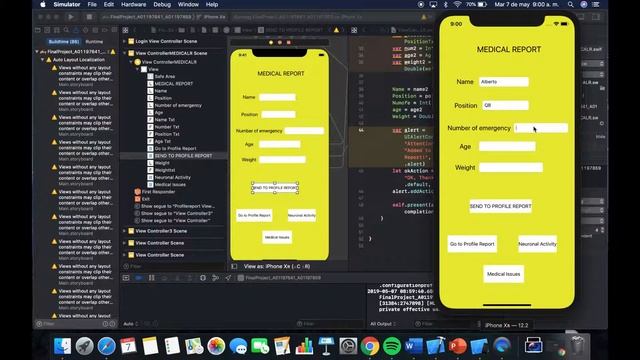This screenshot has height=360, width=640.
Task: Open the Issue navigator warning icon
Action: pyautogui.click(x=76, y=30)
